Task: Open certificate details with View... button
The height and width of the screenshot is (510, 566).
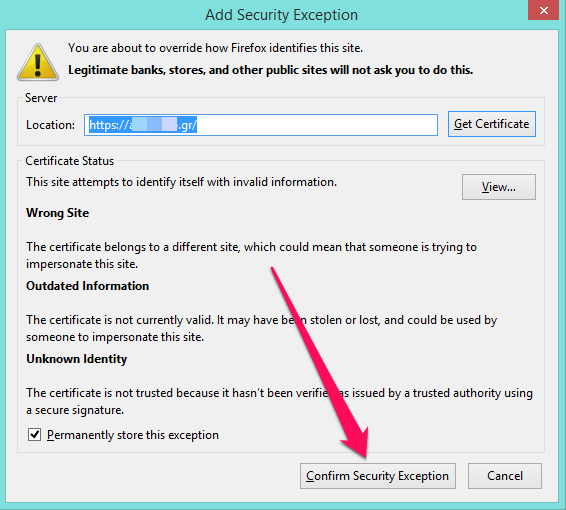Action: (498, 187)
